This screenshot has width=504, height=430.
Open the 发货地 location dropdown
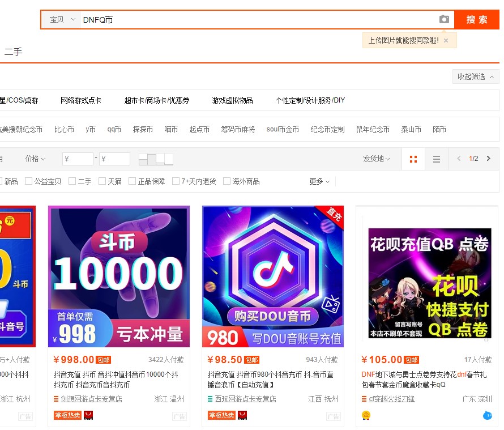(x=377, y=159)
